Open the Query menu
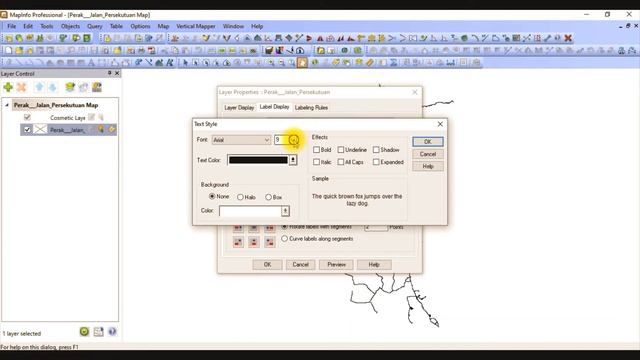This screenshot has height=360, width=640. pyautogui.click(x=95, y=26)
